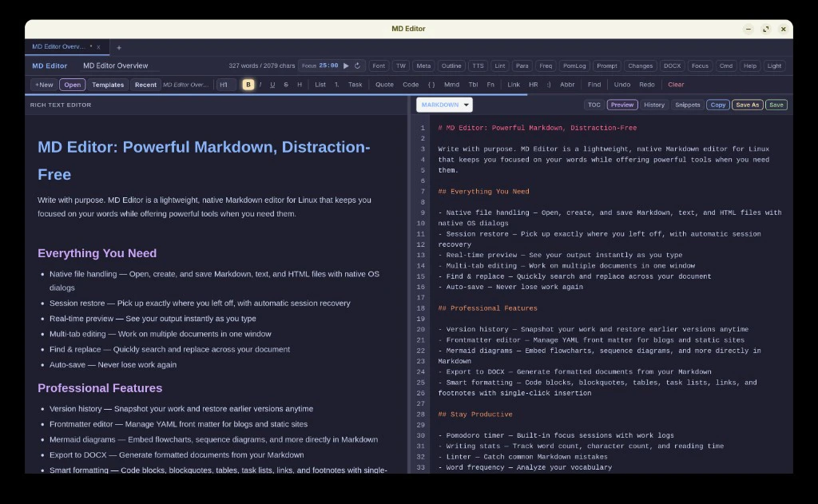Apply highlight with H button
The width and height of the screenshot is (818, 504).
pos(300,85)
